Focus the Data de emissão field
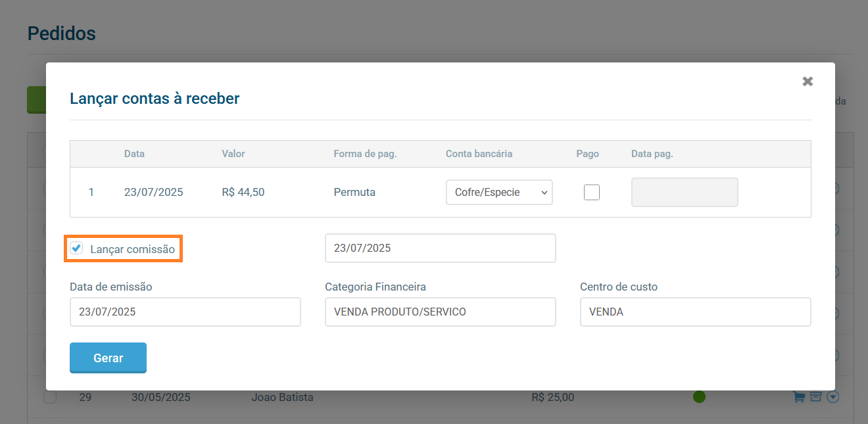The height and width of the screenshot is (424, 868). click(185, 312)
